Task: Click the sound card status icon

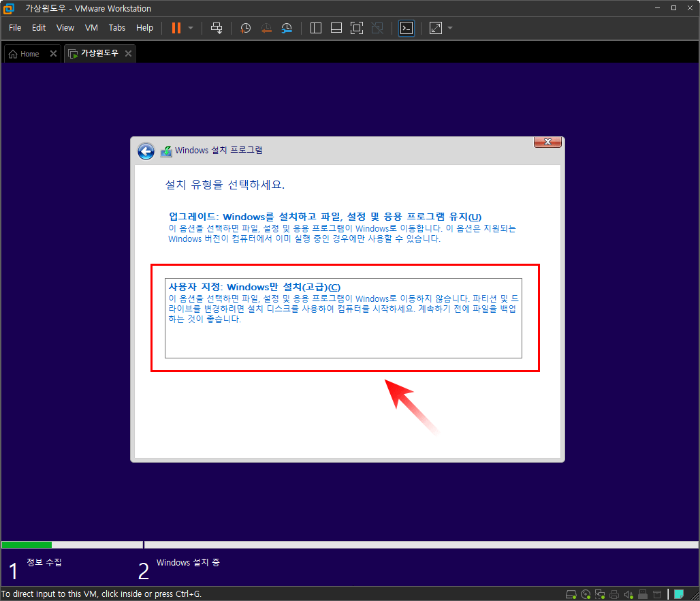Action: coord(629,594)
